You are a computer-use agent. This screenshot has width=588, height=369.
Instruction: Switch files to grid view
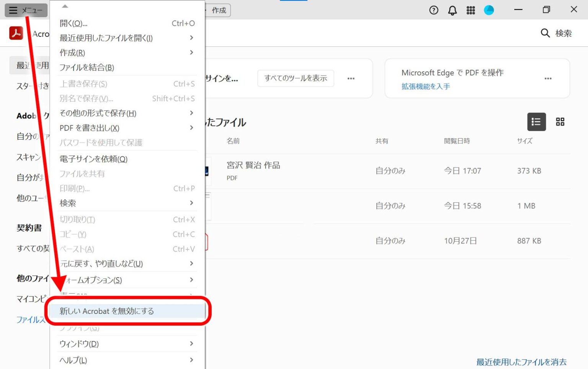pos(560,122)
